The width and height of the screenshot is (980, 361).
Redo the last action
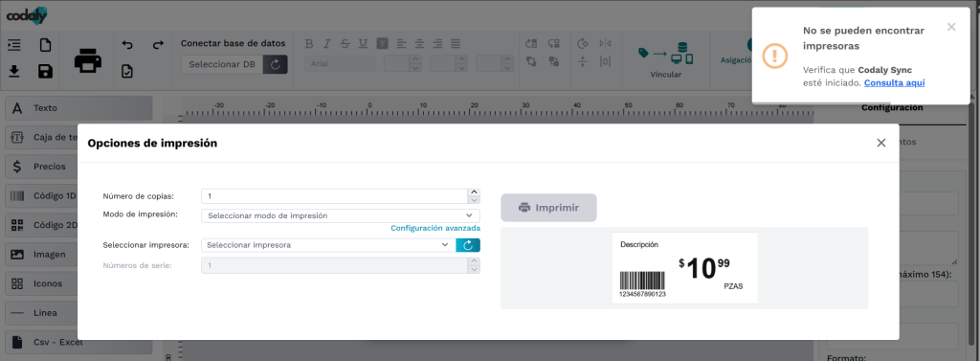[x=158, y=45]
